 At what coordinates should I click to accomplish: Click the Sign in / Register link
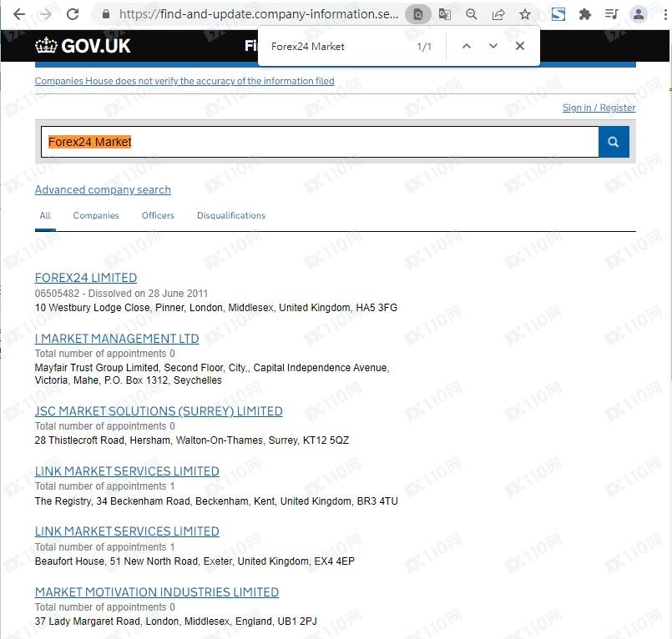click(x=599, y=108)
